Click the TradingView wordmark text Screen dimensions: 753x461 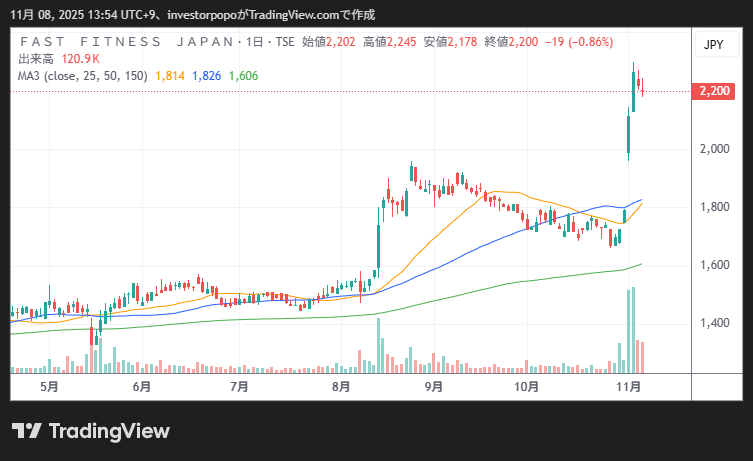click(108, 431)
